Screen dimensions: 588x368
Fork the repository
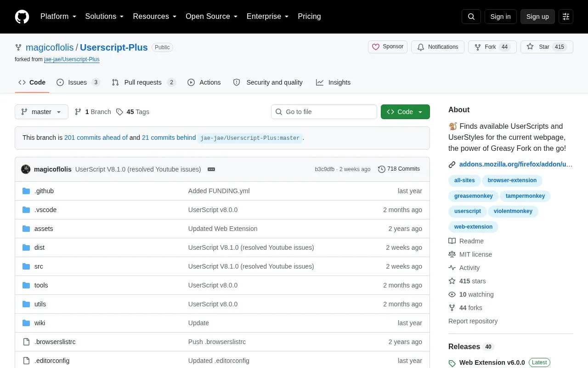(x=492, y=47)
